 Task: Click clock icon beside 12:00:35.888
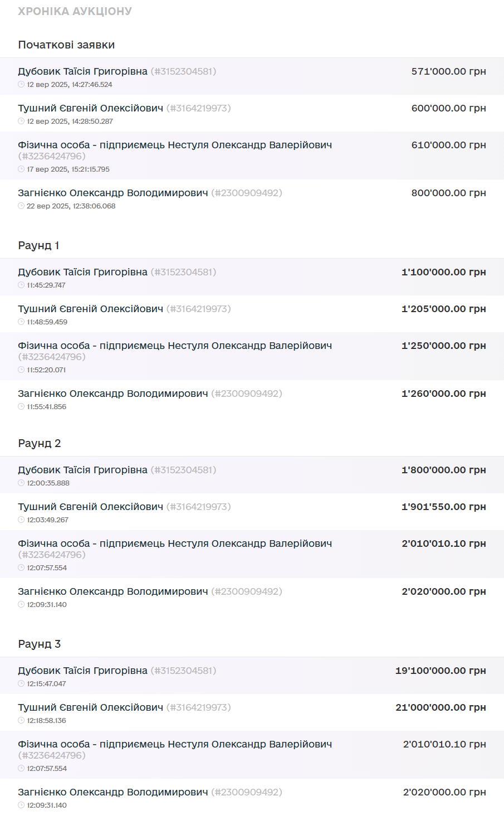click(21, 483)
